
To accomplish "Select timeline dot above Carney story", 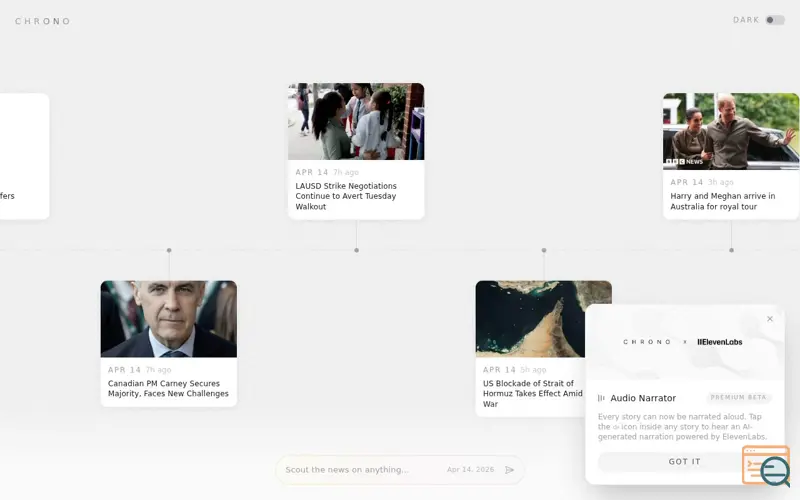I will [x=169, y=251].
